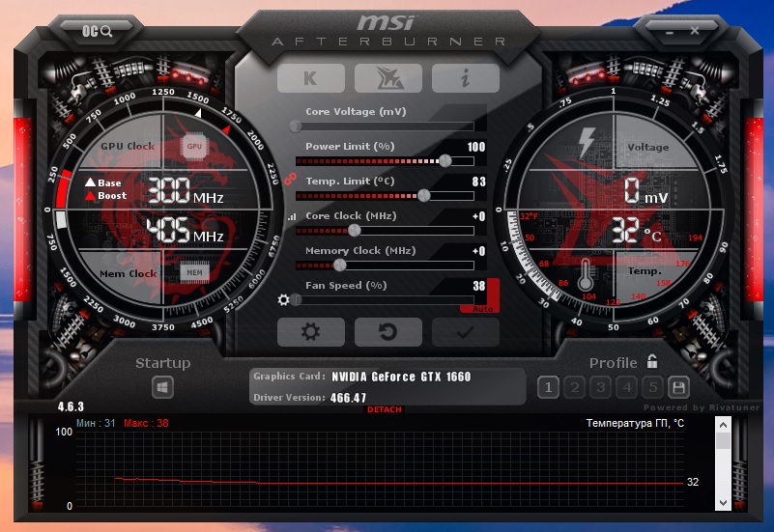Image resolution: width=774 pixels, height=532 pixels.
Task: Toggle the profile lock icon
Action: pos(652,361)
